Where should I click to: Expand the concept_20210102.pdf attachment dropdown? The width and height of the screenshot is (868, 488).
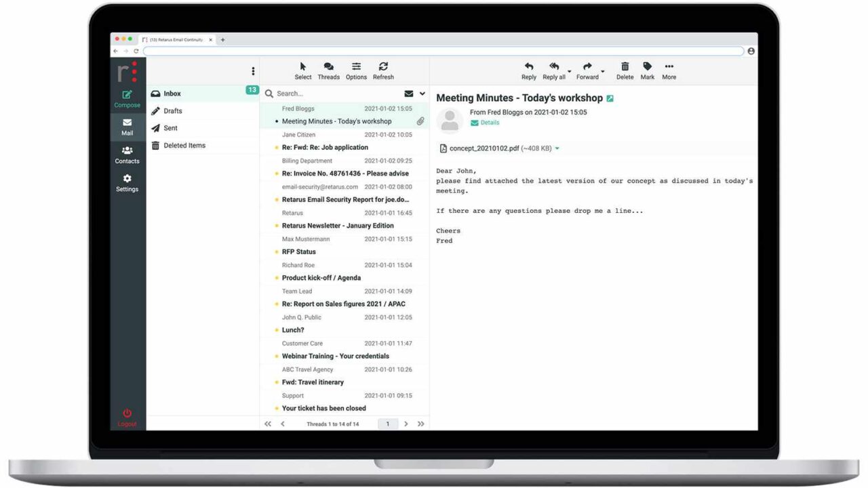click(557, 148)
